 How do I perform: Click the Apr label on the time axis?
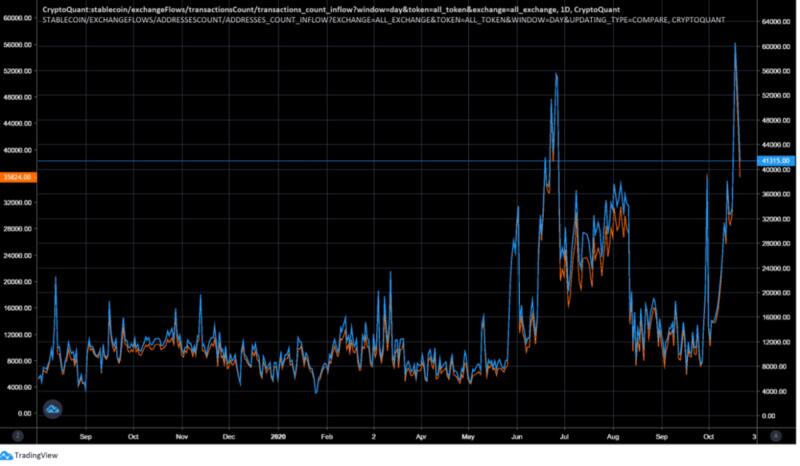tap(421, 437)
